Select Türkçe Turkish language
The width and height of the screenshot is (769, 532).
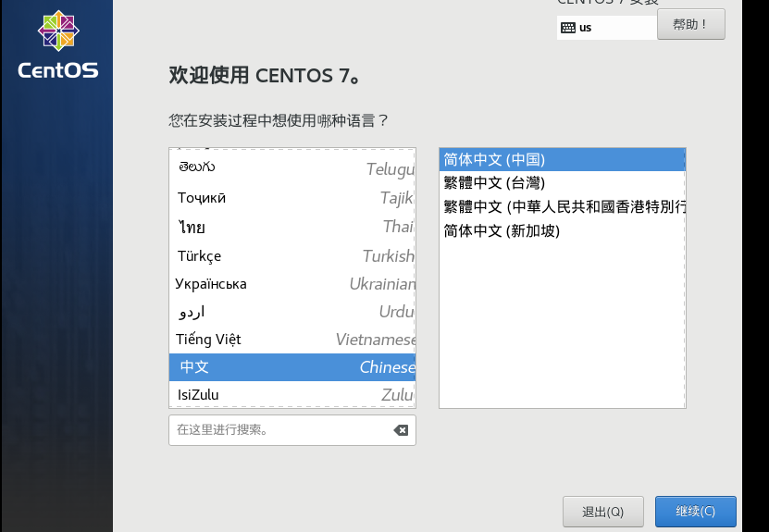coord(292,255)
